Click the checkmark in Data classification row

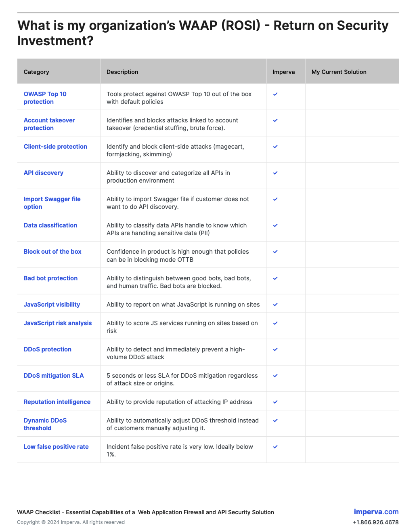coord(275,225)
